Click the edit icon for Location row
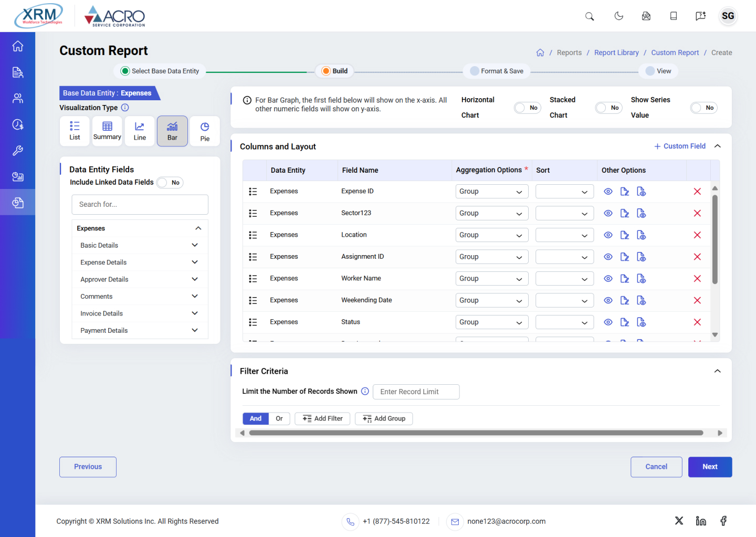The width and height of the screenshot is (756, 537). tap(624, 235)
